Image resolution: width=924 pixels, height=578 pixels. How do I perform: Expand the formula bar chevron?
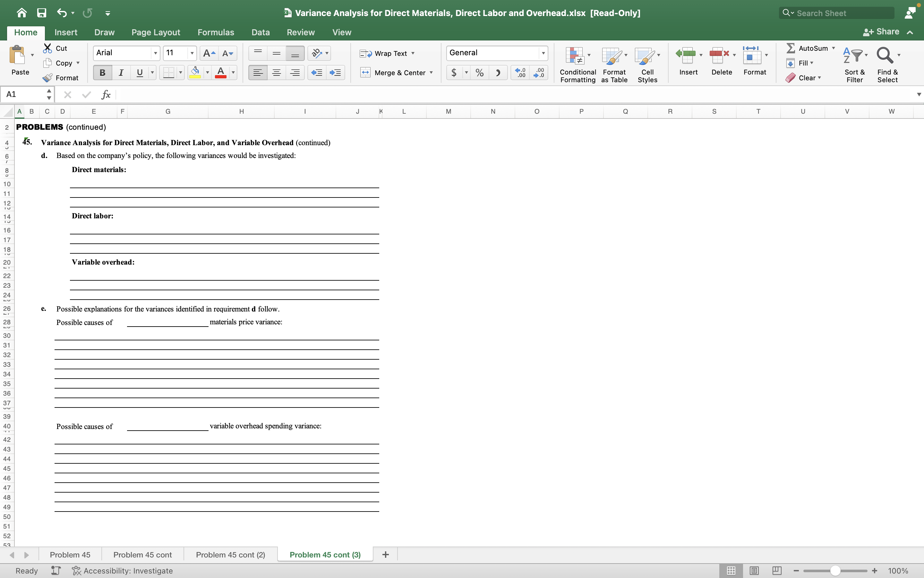pos(919,94)
